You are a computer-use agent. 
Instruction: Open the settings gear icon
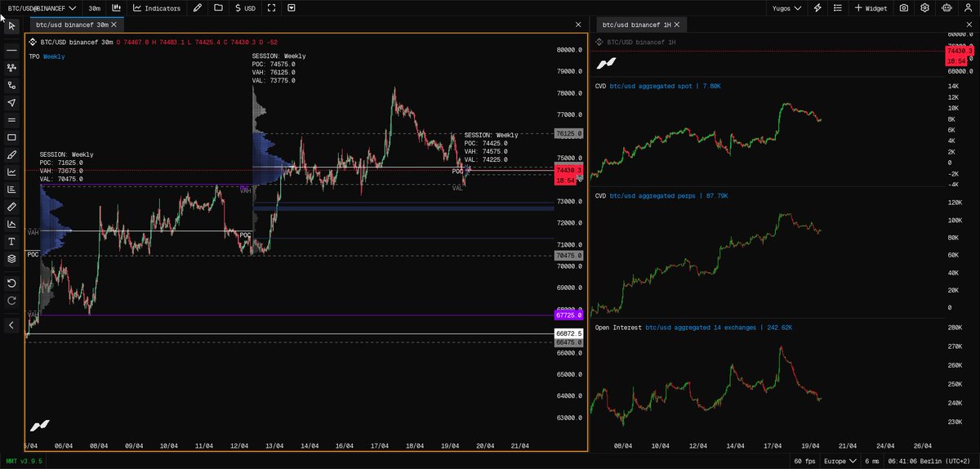[x=924, y=7]
